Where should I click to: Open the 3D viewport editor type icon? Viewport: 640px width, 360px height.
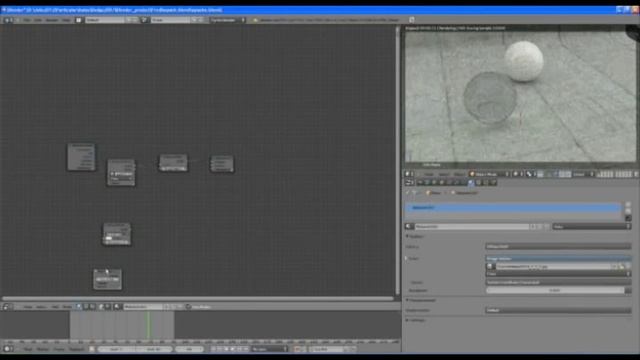click(x=408, y=174)
